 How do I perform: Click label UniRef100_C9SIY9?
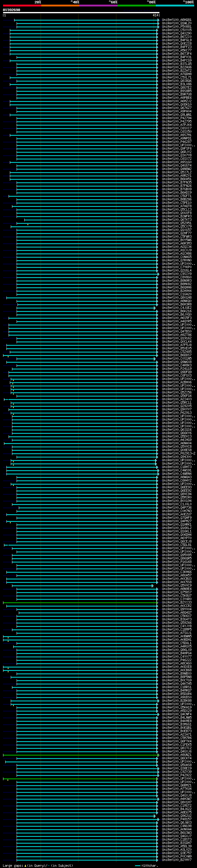[176, 274]
